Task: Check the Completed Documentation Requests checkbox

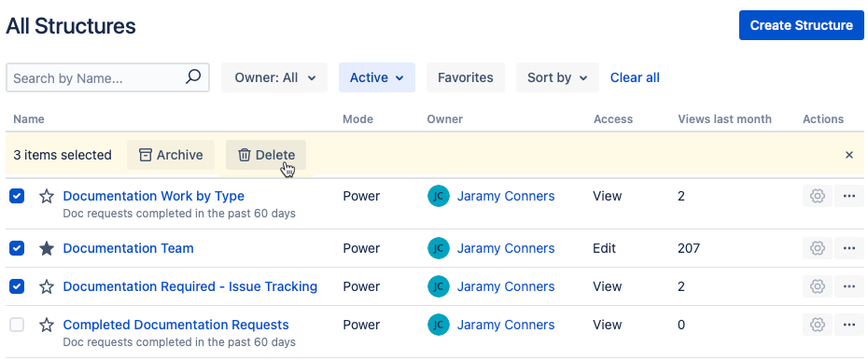Action: (17, 325)
